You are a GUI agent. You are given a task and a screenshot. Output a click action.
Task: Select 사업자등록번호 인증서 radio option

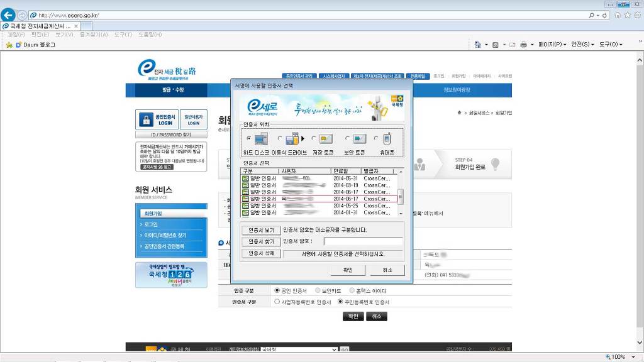pos(277,301)
